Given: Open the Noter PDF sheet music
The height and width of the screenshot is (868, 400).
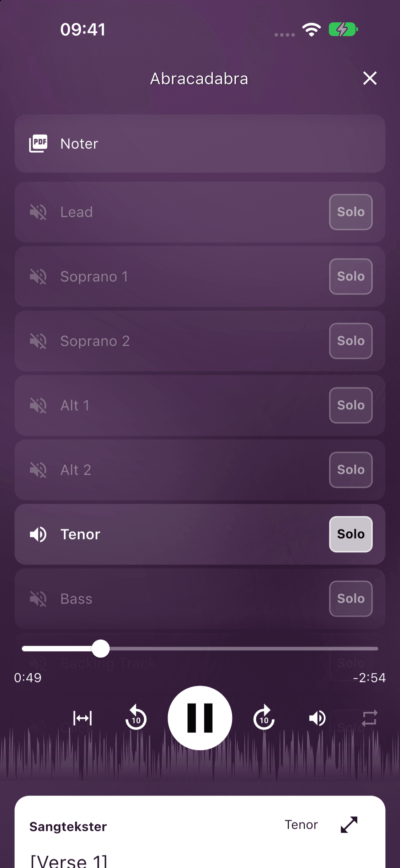Looking at the screenshot, I should 200,143.
